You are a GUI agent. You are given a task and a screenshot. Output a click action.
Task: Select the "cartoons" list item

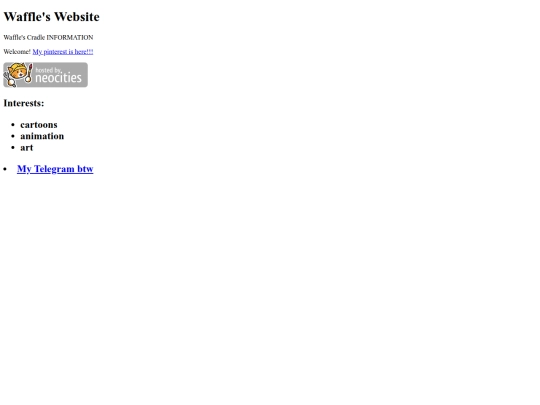click(x=39, y=125)
